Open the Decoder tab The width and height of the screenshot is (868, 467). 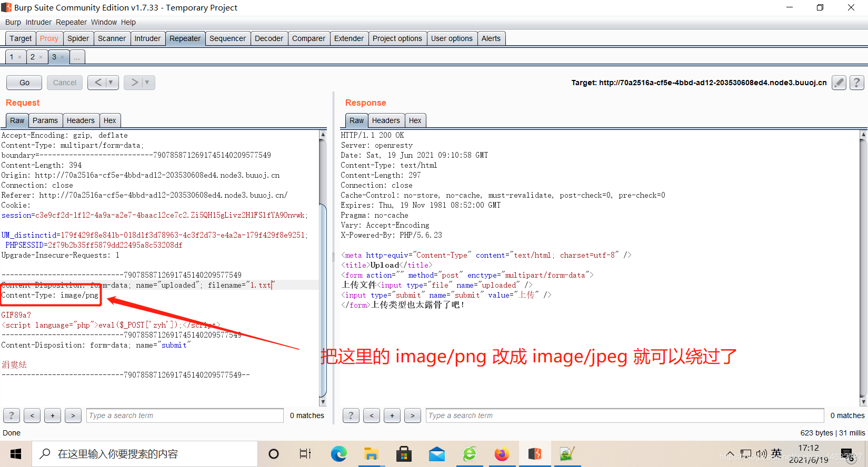(x=269, y=38)
